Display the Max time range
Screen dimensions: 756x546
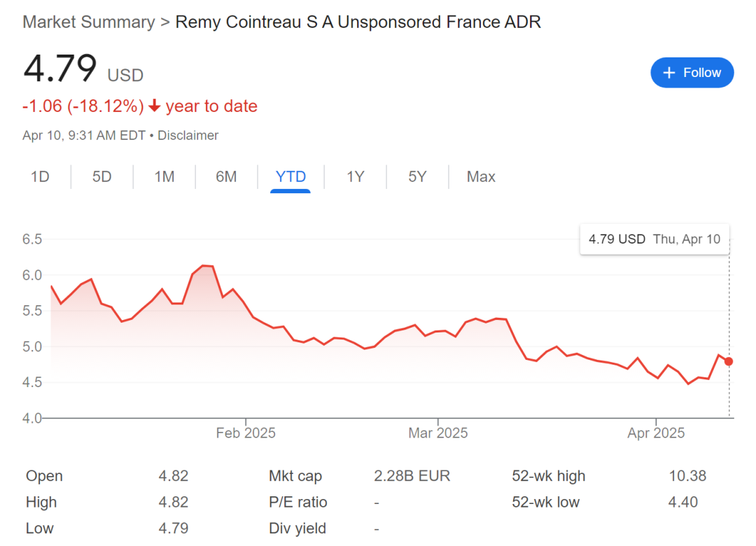481,176
